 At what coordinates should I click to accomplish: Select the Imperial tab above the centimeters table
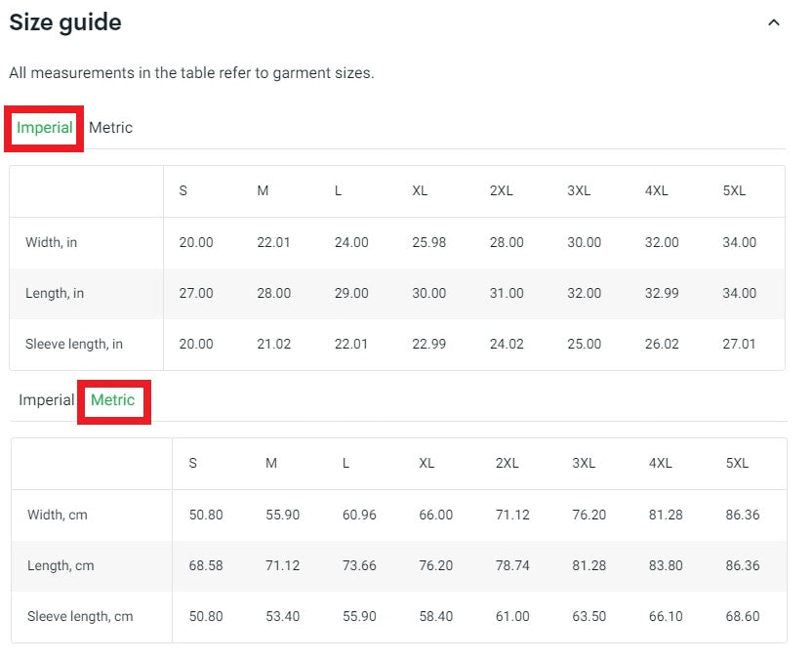coord(46,400)
